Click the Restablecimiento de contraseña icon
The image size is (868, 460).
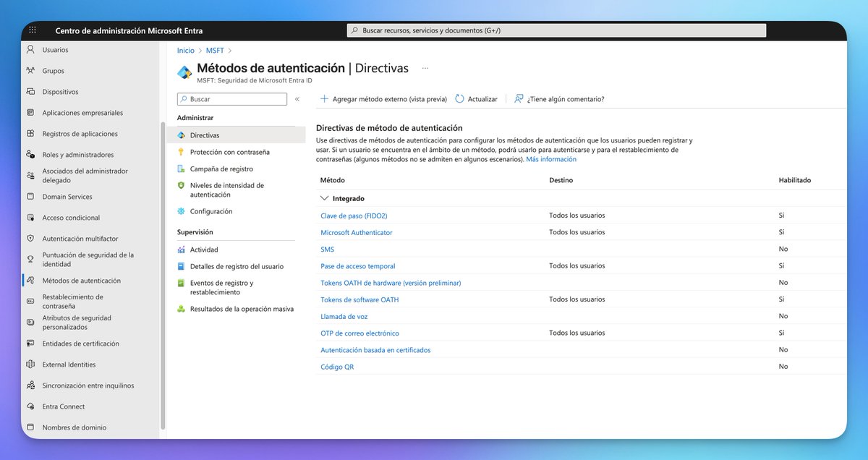tap(30, 301)
